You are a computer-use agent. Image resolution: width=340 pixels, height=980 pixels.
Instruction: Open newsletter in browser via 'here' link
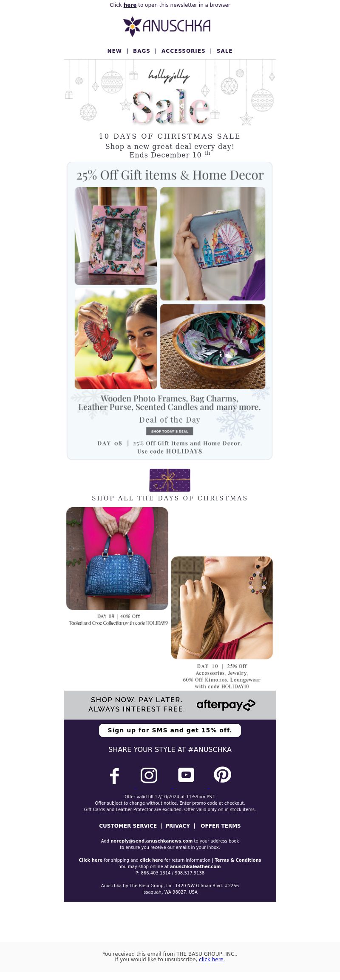[130, 5]
